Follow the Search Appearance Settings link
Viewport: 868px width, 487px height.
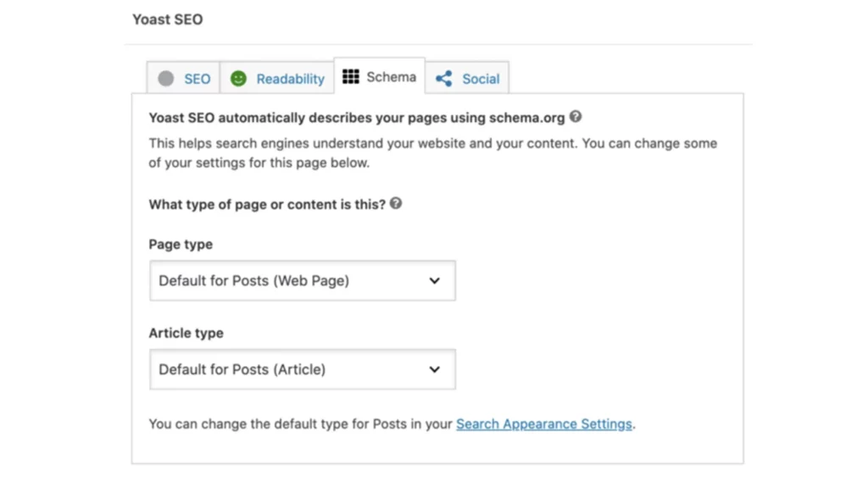point(543,424)
